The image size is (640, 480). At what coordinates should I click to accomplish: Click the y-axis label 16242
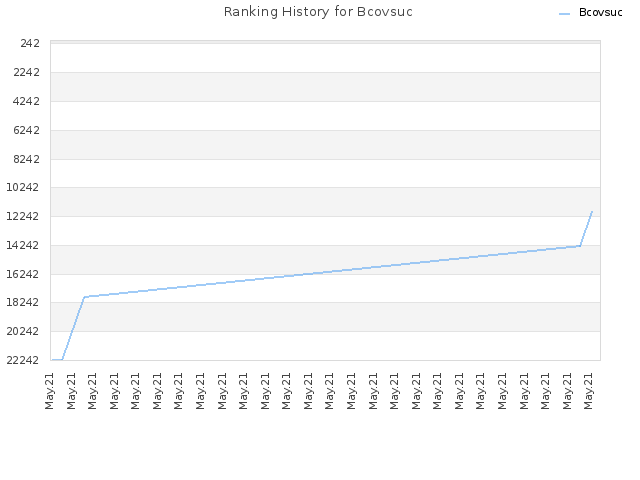coord(23,274)
